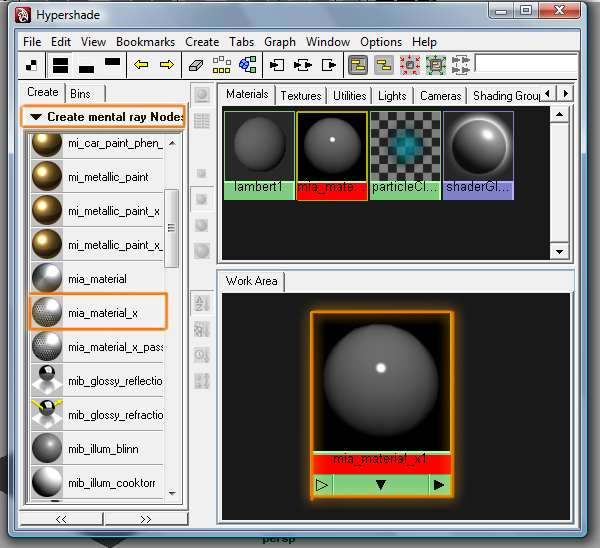Click the << button under the node list
Screen dimensions: 600x548
[61, 519]
